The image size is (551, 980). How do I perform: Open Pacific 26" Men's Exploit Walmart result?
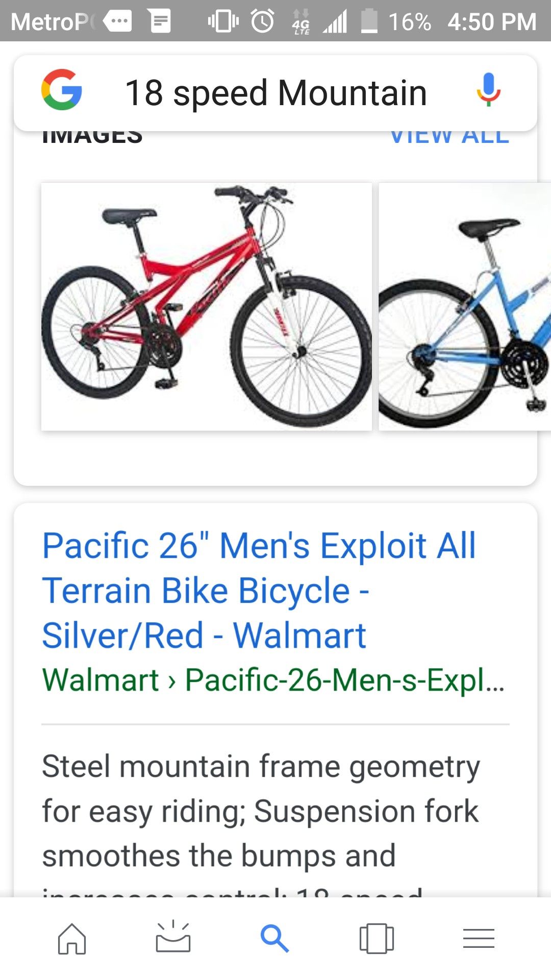click(259, 590)
